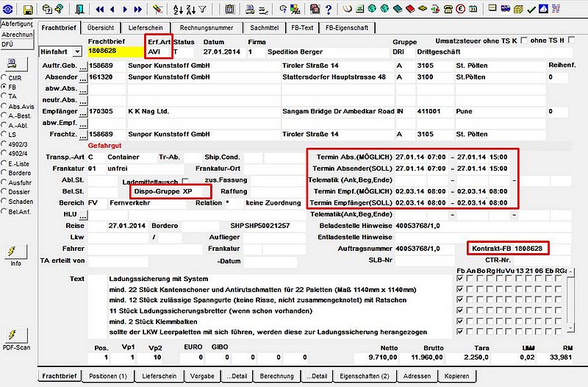Click the funnel filter icon
This screenshot has width=588, height=387.
coord(203,10)
